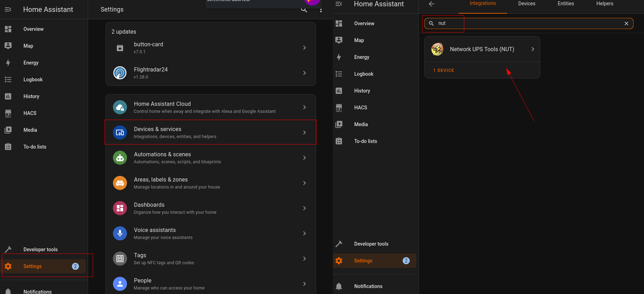Open the Tags settings row
644x294 pixels.
tap(211, 259)
